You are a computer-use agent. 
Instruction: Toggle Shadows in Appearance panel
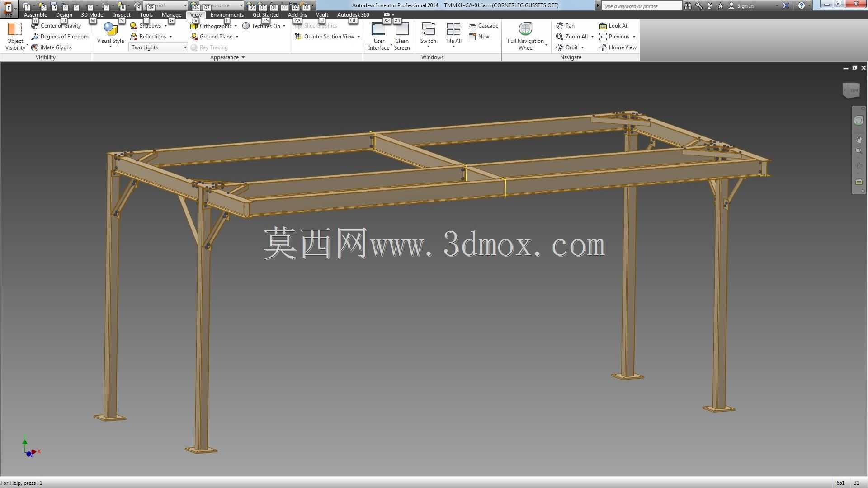tap(146, 26)
